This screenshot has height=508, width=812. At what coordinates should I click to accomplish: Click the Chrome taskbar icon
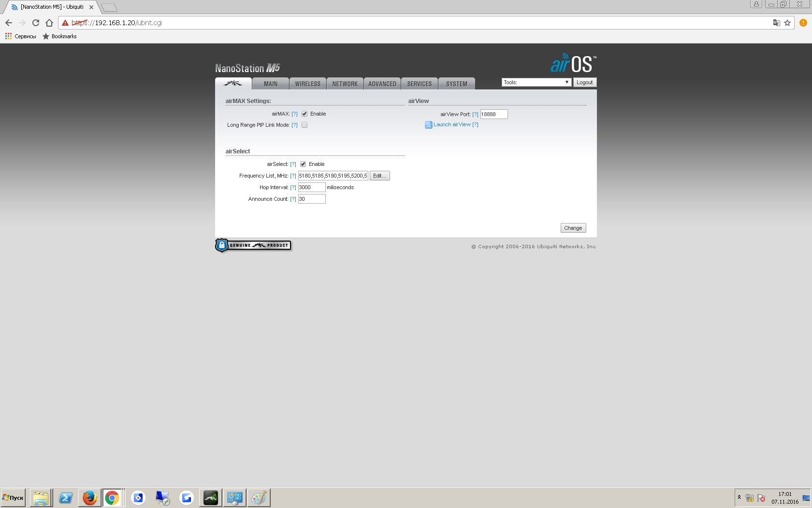click(112, 498)
